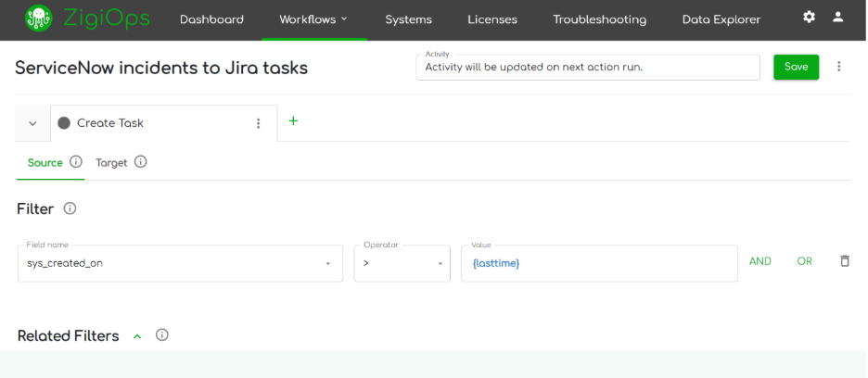This screenshot has width=868, height=378.
Task: Click the gray status circle on Create Task
Action: 64,123
